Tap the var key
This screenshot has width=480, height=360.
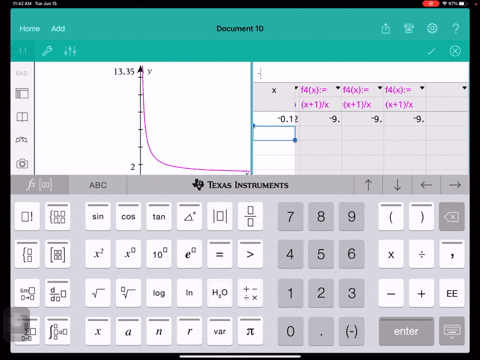point(220,331)
